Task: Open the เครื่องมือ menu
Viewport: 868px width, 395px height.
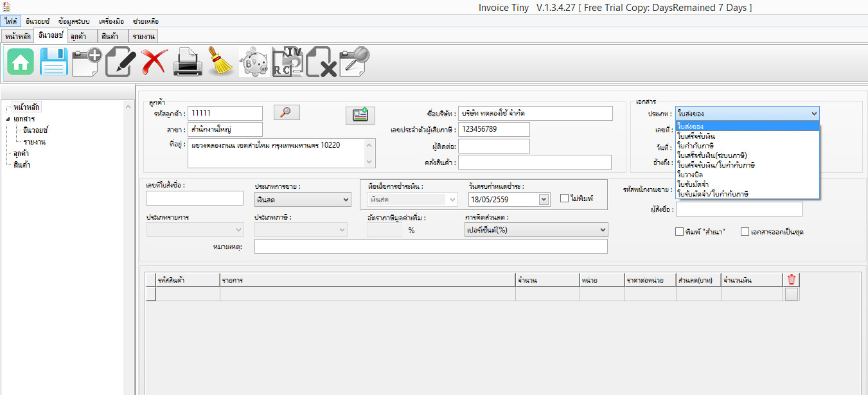Action: point(111,21)
